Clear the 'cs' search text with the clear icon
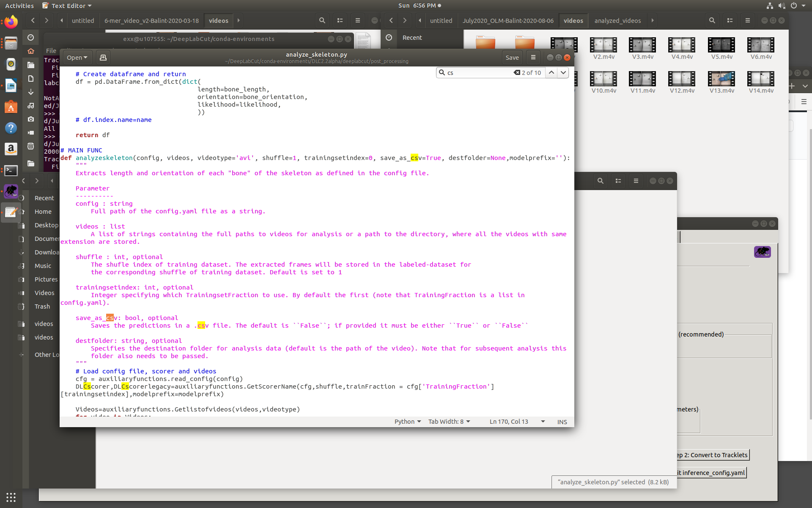The height and width of the screenshot is (508, 812). click(516, 72)
